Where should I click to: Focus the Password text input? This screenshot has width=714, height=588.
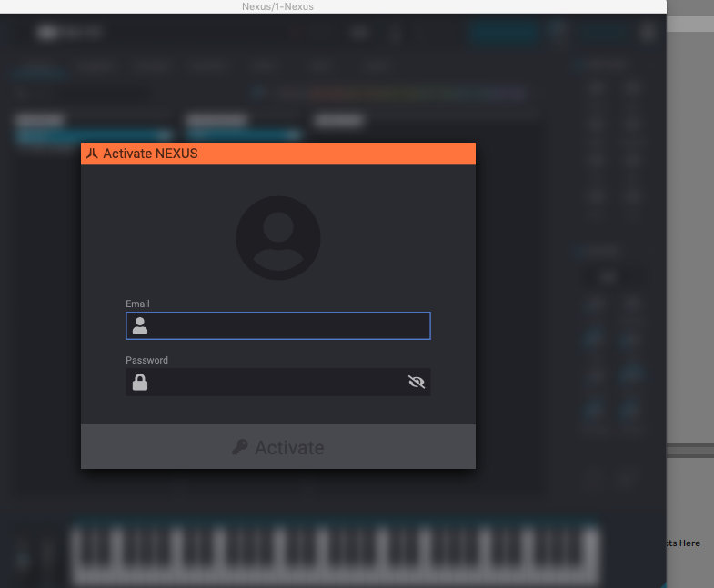click(x=278, y=383)
